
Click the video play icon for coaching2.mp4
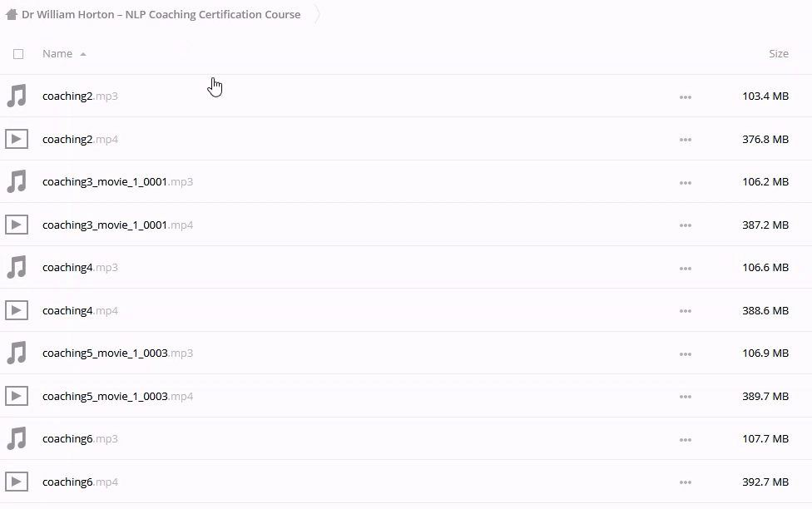(x=17, y=139)
